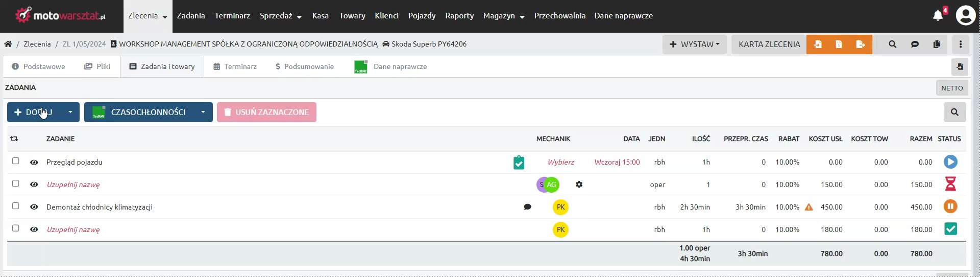The height and width of the screenshot is (277, 980).
Task: Search tasks with magnifier in ZADANIA section
Action: coord(954,112)
